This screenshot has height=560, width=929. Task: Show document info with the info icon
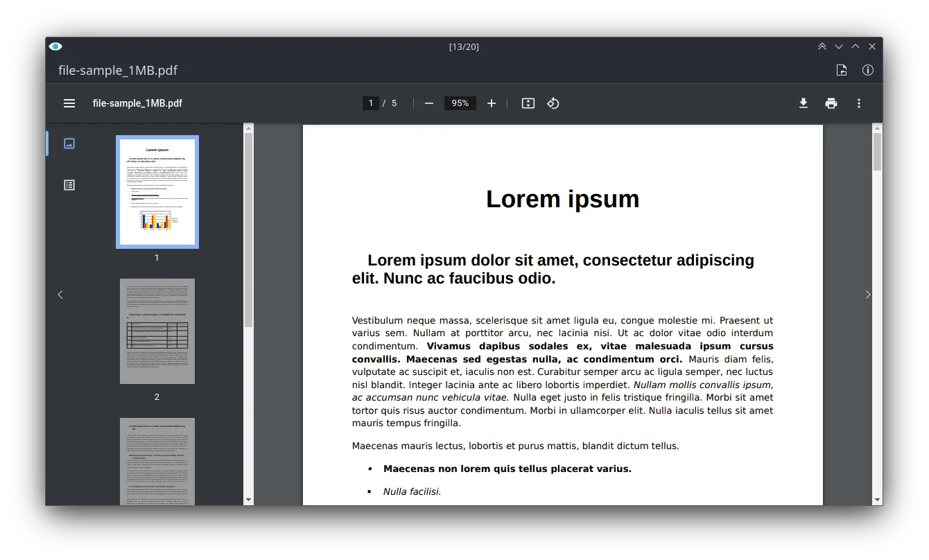click(x=867, y=70)
